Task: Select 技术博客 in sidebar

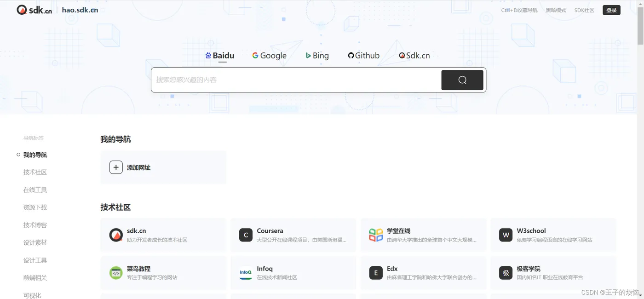Action: (x=35, y=225)
